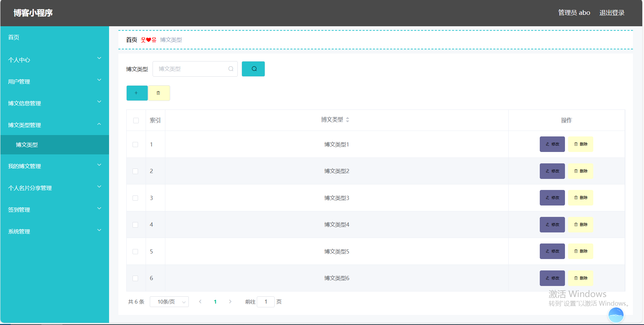Viewport: 644px width, 325px height.
Task: Click page number 1 in pagination
Action: point(215,302)
